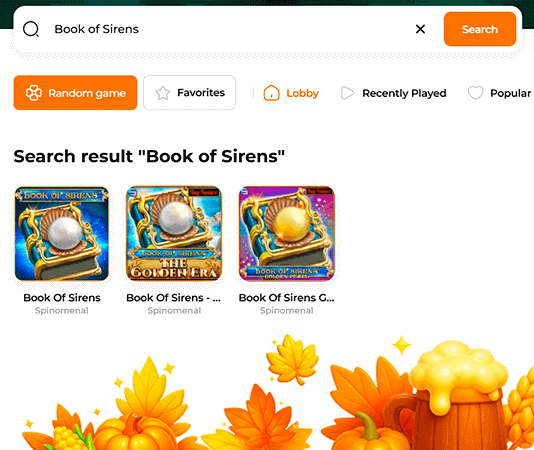Click the clover icon in Random game
Viewport: 534px width, 450px height.
point(34,93)
